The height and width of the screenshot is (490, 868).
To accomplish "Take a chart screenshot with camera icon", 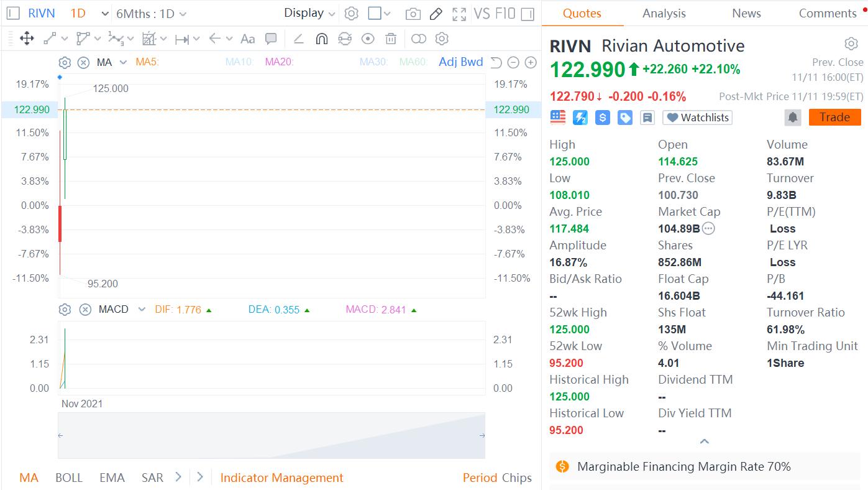I will [412, 14].
